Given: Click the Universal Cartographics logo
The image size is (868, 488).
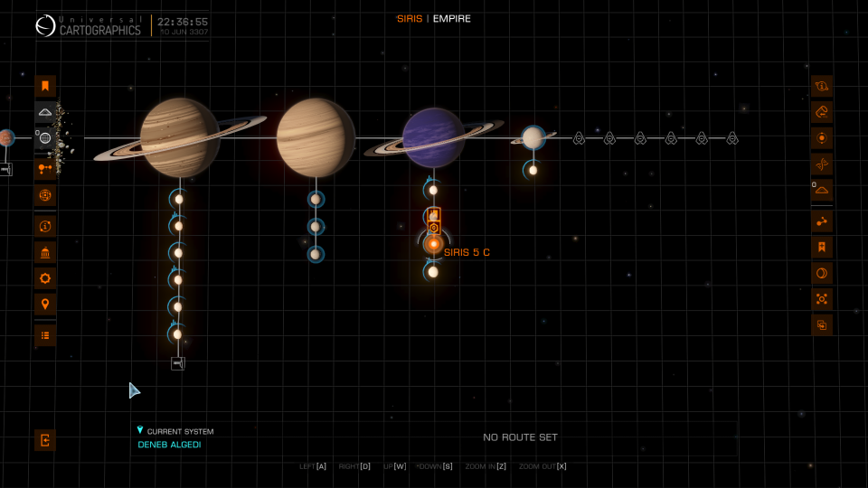Looking at the screenshot, I should [x=89, y=26].
